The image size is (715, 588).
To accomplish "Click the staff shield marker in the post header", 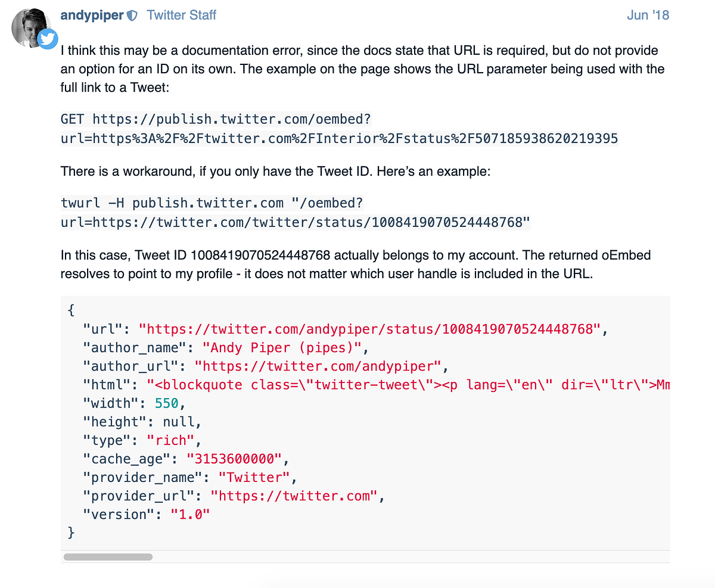I will (131, 14).
